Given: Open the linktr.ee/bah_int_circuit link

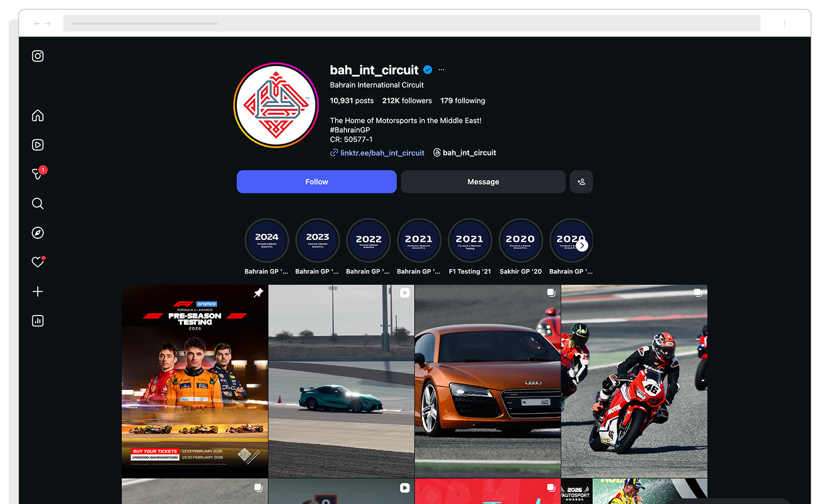Looking at the screenshot, I should tap(382, 152).
